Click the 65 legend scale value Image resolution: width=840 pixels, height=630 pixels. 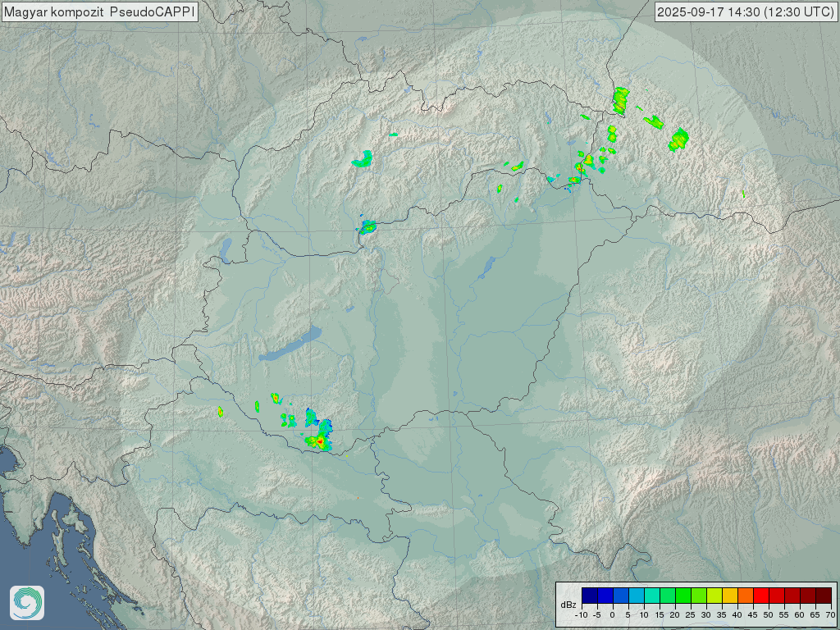pos(815,615)
